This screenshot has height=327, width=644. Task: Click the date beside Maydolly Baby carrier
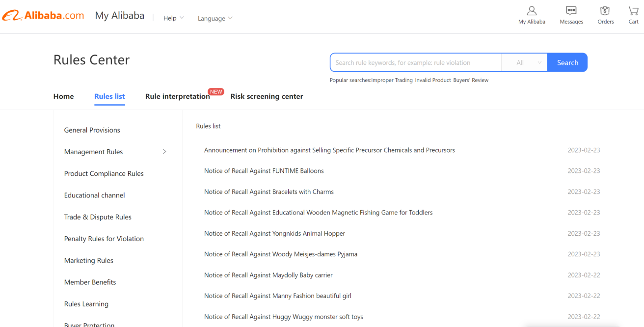pos(584,275)
